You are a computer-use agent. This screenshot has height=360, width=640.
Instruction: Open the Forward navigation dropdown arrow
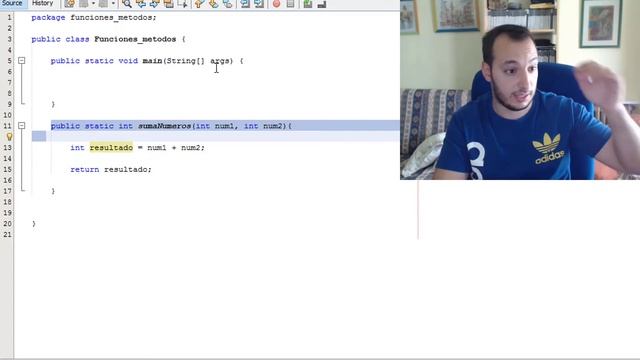click(113, 4)
